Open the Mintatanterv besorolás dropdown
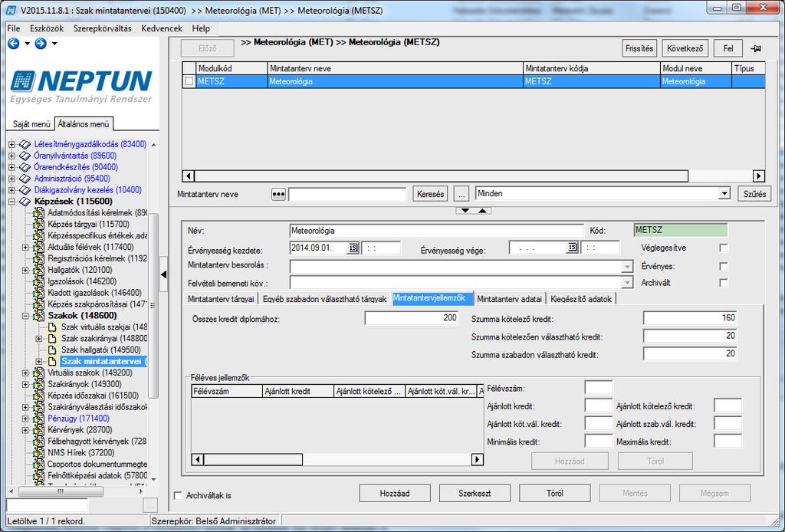The image size is (785, 532). [627, 267]
